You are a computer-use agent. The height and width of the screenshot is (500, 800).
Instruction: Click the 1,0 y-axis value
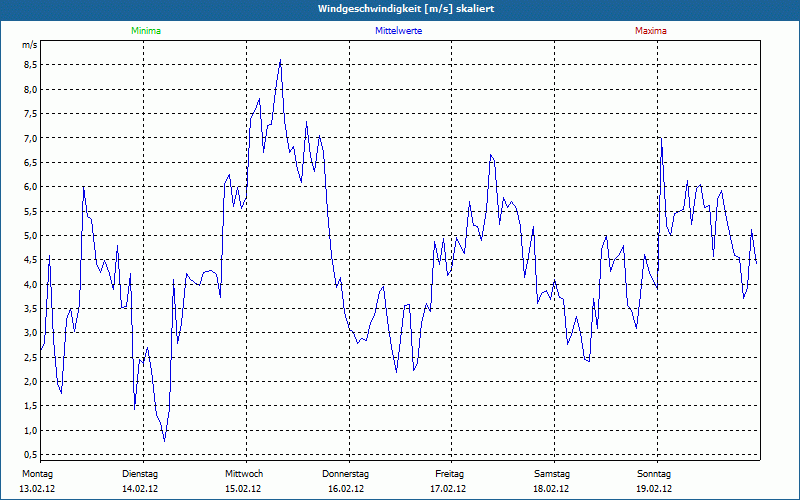[30, 430]
